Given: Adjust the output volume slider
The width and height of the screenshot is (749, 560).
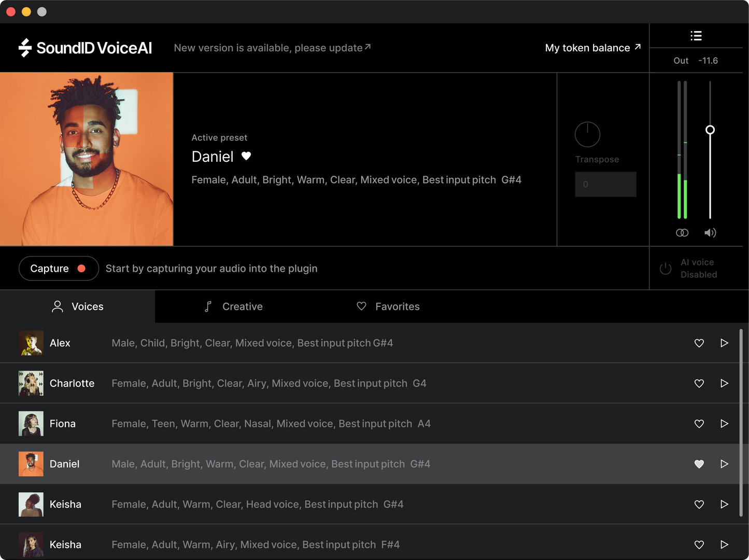Looking at the screenshot, I should click(710, 130).
